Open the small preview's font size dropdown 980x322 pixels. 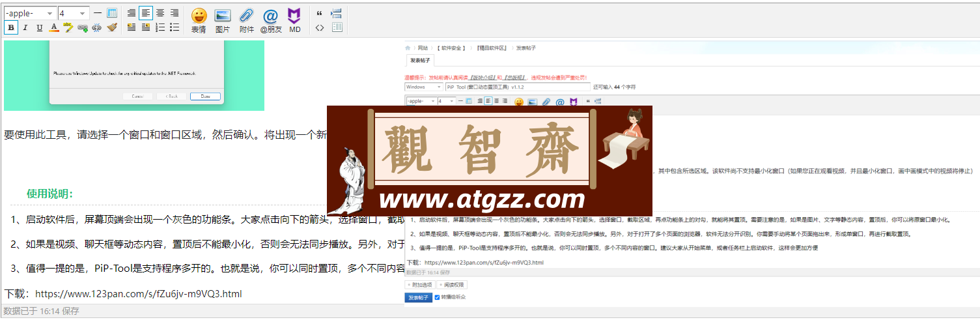click(x=446, y=101)
